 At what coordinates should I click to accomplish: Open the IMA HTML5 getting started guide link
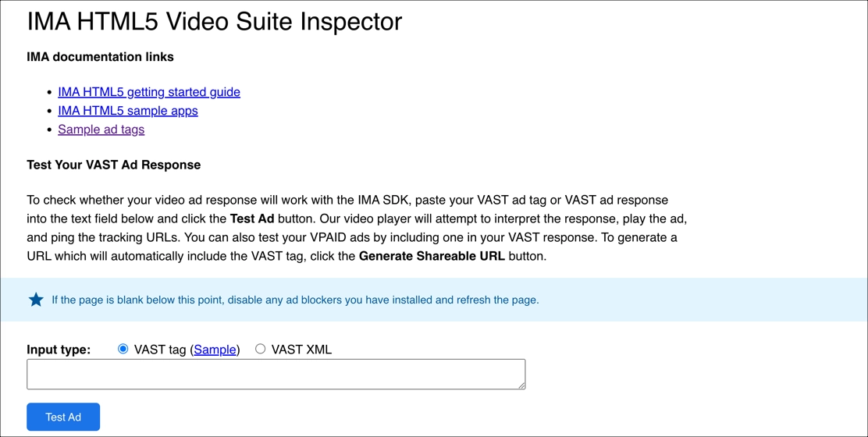(x=148, y=92)
